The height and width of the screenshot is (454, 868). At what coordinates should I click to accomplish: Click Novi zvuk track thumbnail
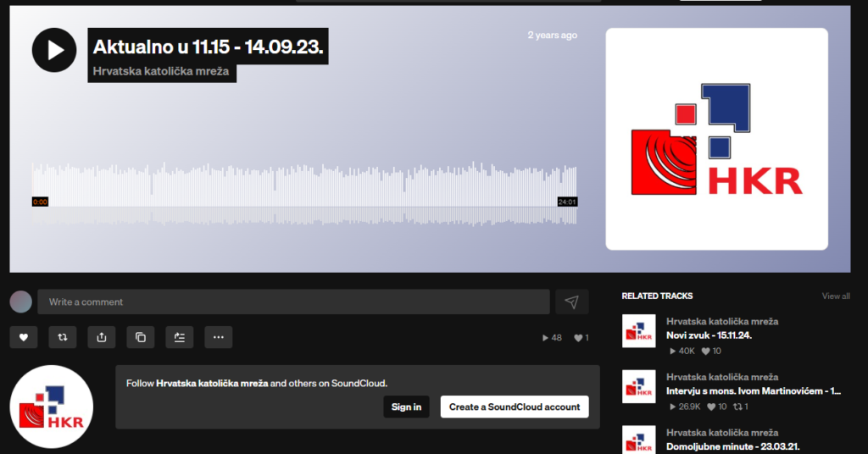coord(638,330)
